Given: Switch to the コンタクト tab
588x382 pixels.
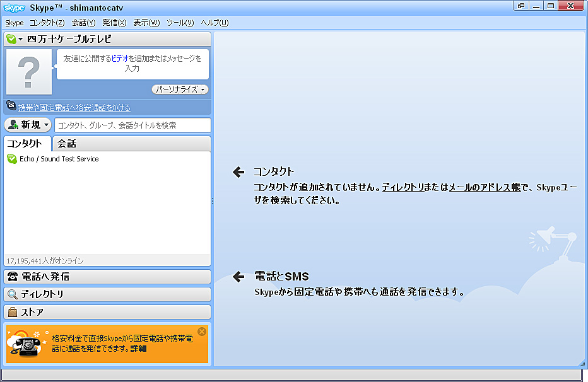Looking at the screenshot, I should tap(27, 144).
